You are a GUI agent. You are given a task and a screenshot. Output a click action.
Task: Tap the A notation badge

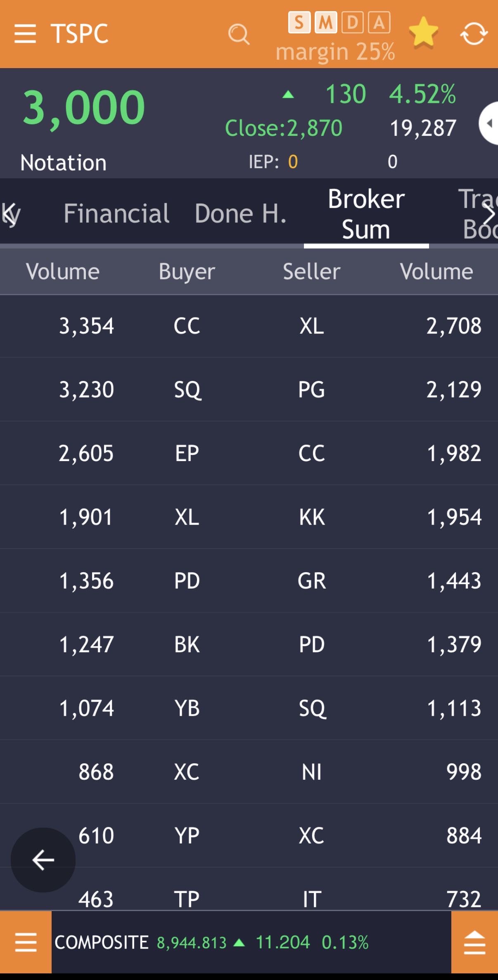click(x=379, y=23)
